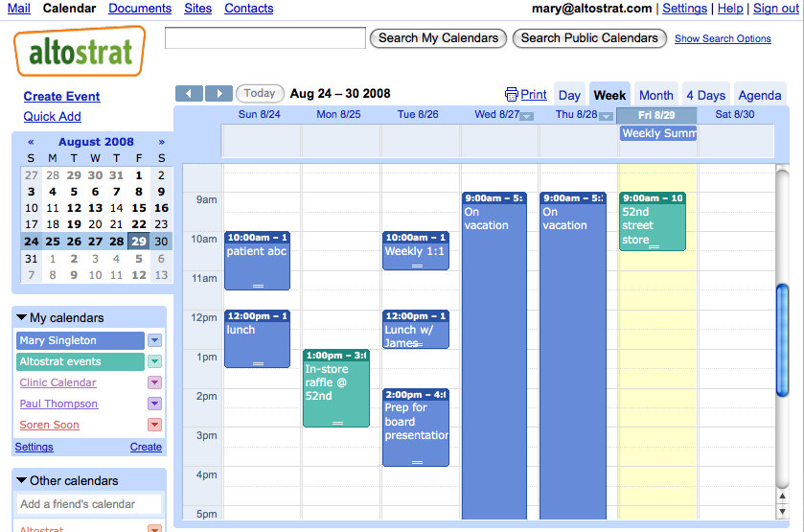This screenshot has width=804, height=532.
Task: Go to next week using right arrow
Action: pos(218,93)
